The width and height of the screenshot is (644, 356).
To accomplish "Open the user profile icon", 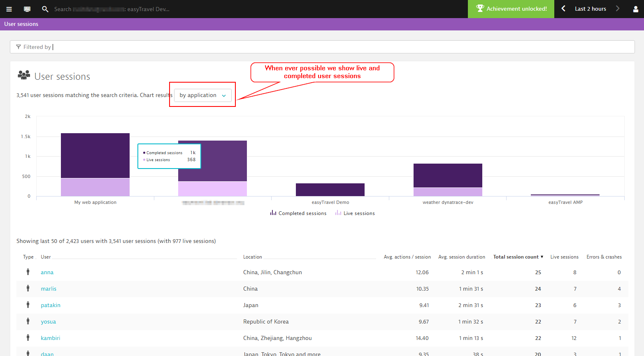I will [x=635, y=9].
